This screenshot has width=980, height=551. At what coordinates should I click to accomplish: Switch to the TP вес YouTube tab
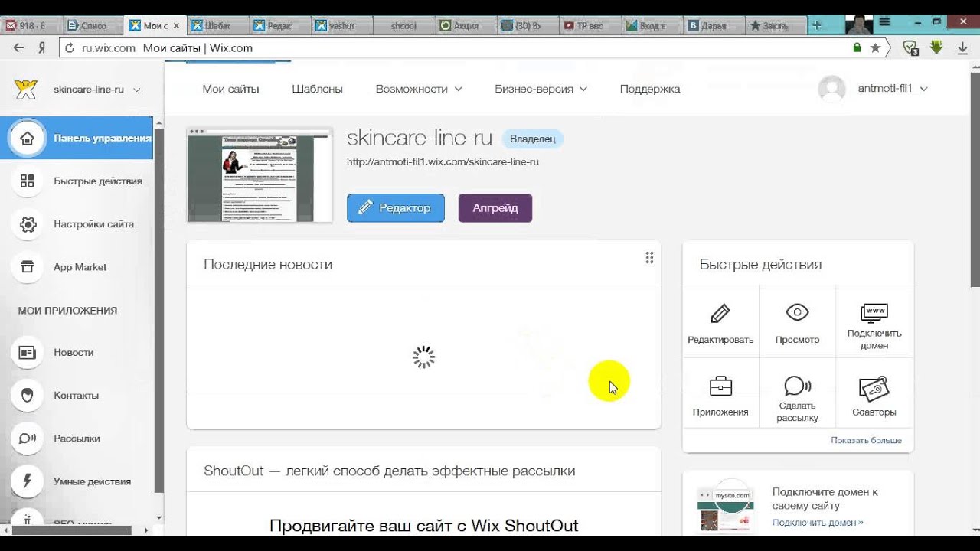(x=590, y=25)
